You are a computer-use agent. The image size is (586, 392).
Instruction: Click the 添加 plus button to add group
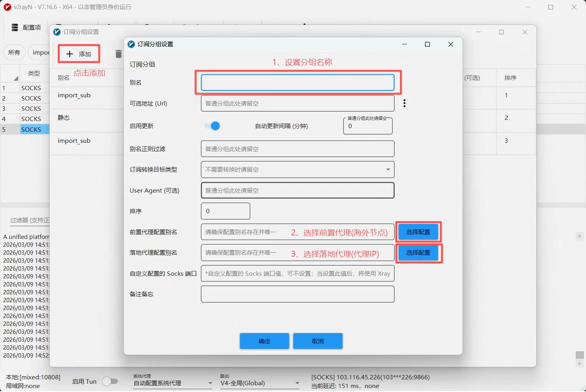click(x=79, y=54)
